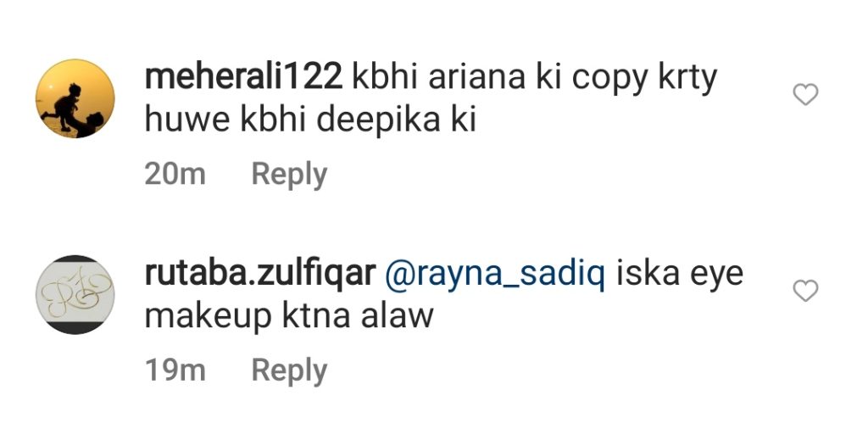This screenshot has height=440, width=868.
Task: Click the word 'alaw' in second comment
Action: tap(397, 316)
